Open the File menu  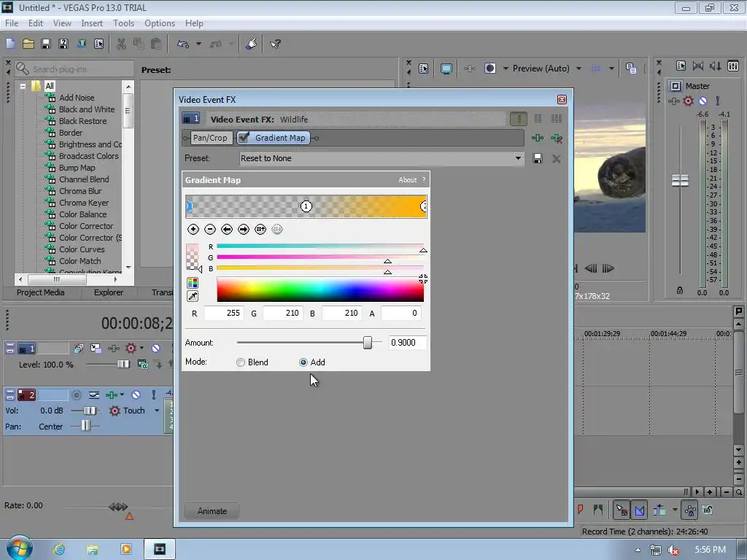[12, 23]
